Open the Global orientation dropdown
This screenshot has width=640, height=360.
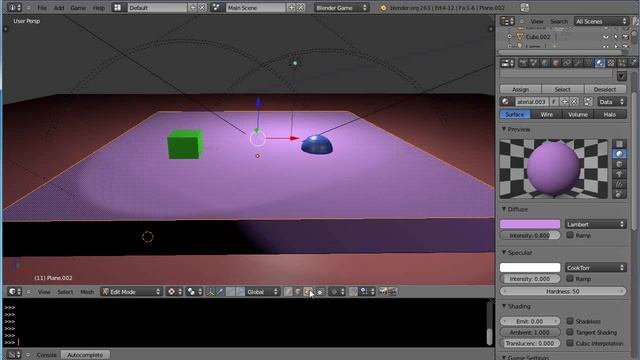[262, 292]
